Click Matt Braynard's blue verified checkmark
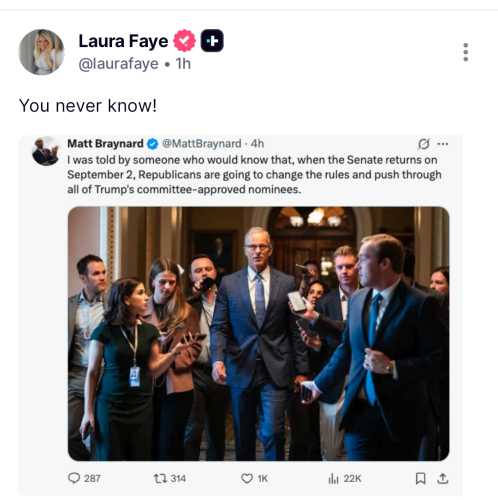498x500 pixels. click(x=152, y=144)
